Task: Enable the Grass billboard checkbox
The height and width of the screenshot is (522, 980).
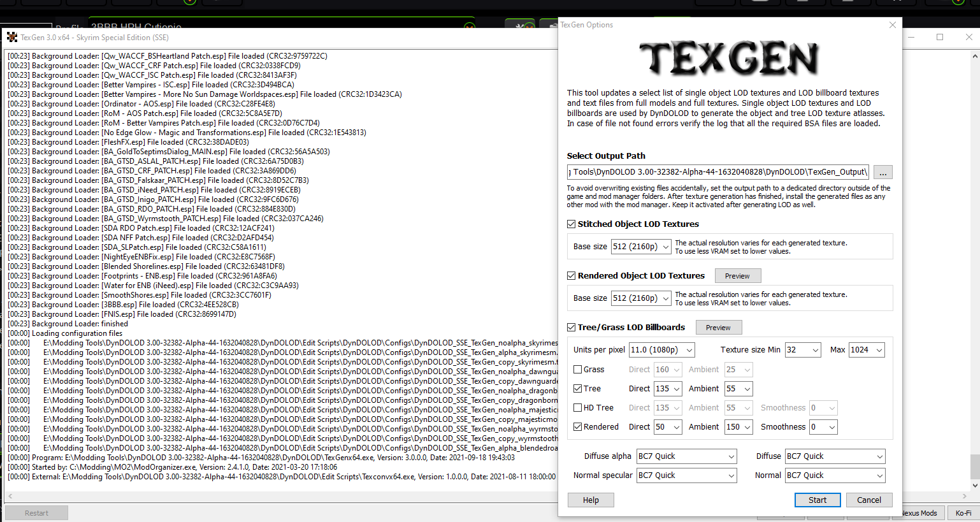Action: click(578, 370)
